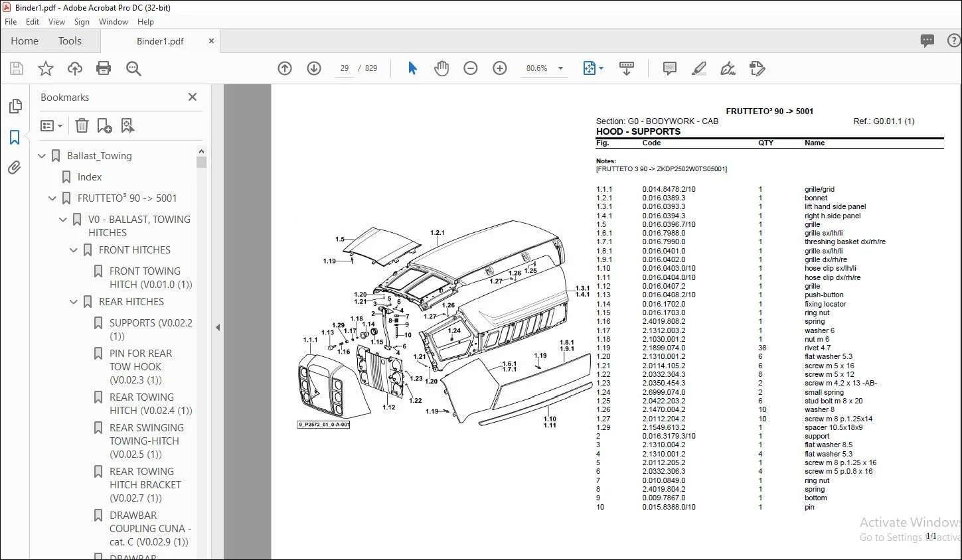Image resolution: width=962 pixels, height=560 pixels.
Task: Activate the Selection arrow tool
Action: (412, 68)
